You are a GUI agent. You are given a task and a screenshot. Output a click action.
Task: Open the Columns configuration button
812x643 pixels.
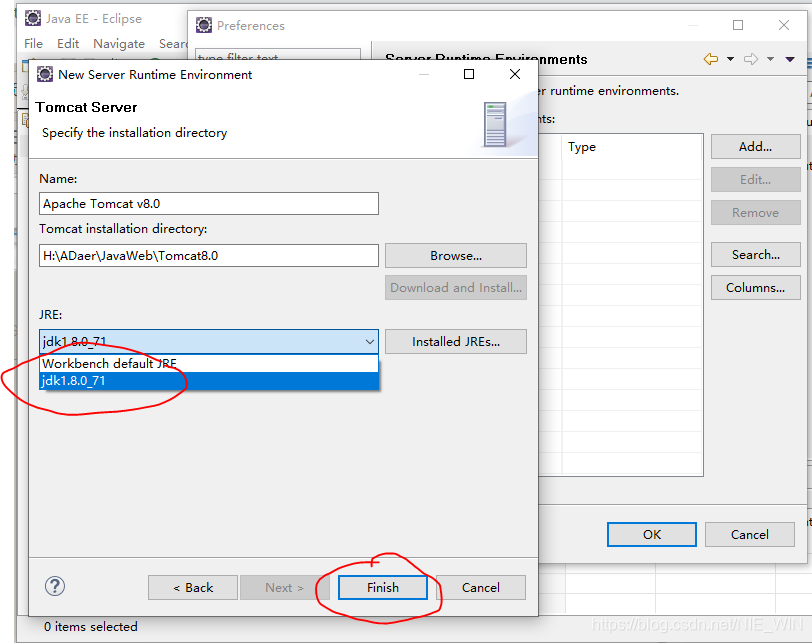tap(756, 288)
